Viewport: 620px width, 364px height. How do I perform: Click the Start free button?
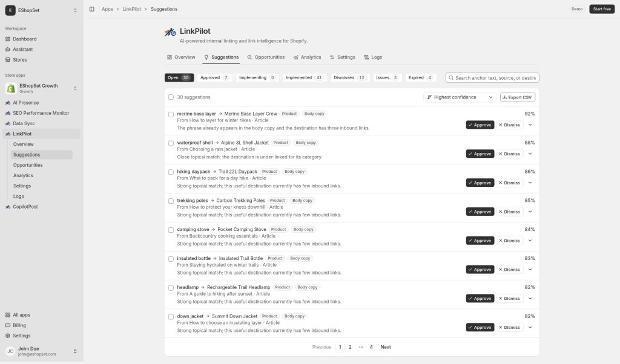(602, 9)
